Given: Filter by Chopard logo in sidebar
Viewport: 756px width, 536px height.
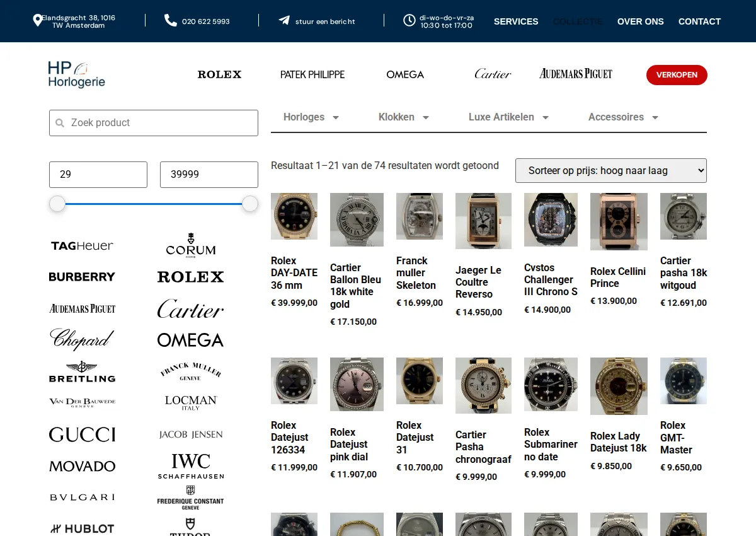Looking at the screenshot, I should pos(82,339).
